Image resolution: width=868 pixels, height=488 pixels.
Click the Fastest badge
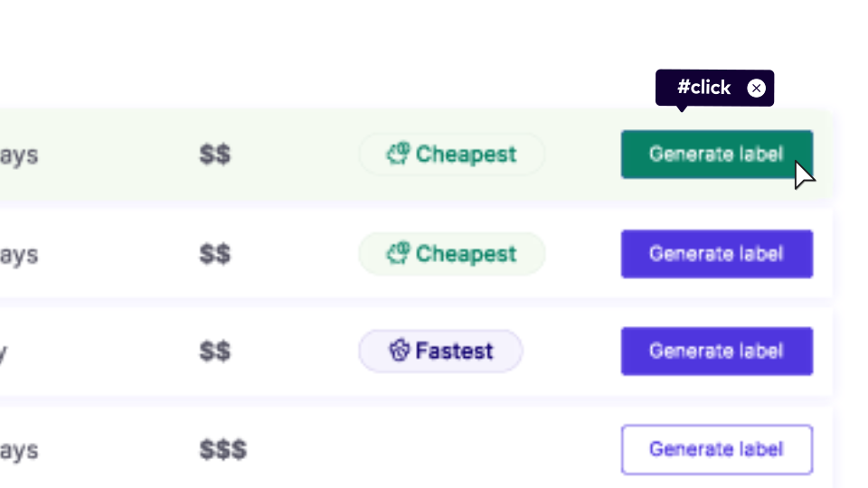click(441, 351)
